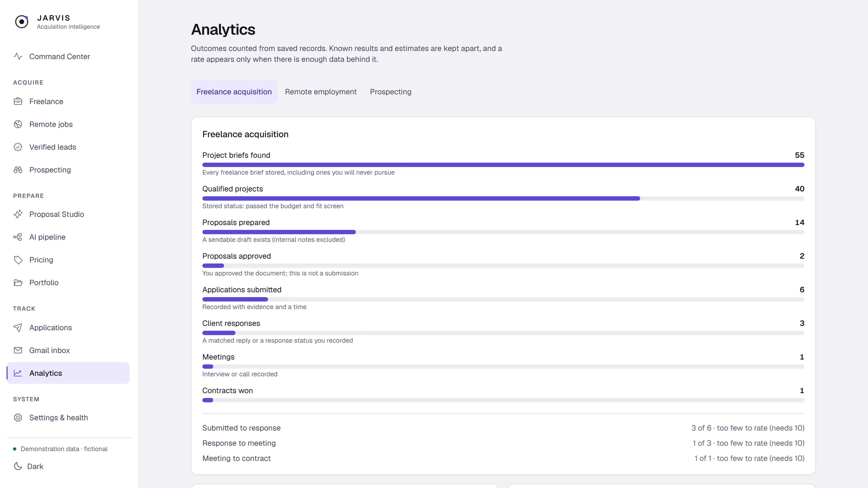Click Project briefs found progress bar
The width and height of the screenshot is (868, 488).
click(x=503, y=165)
